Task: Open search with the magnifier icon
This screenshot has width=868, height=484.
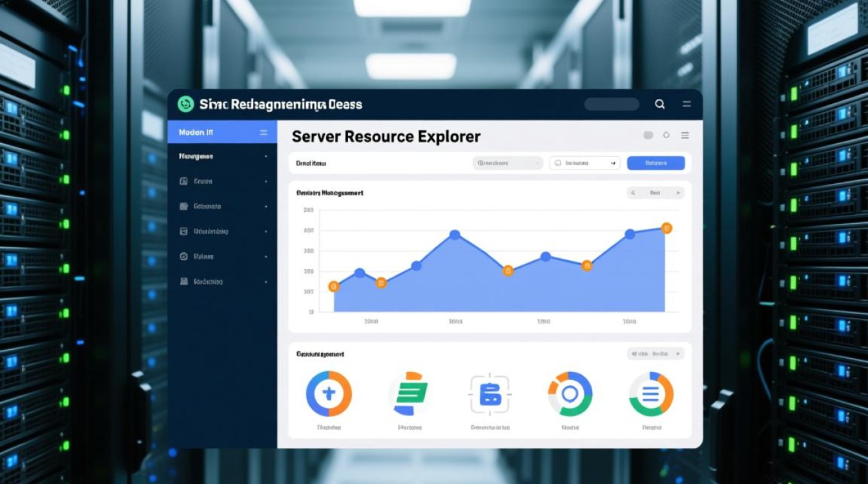Action: pyautogui.click(x=659, y=104)
